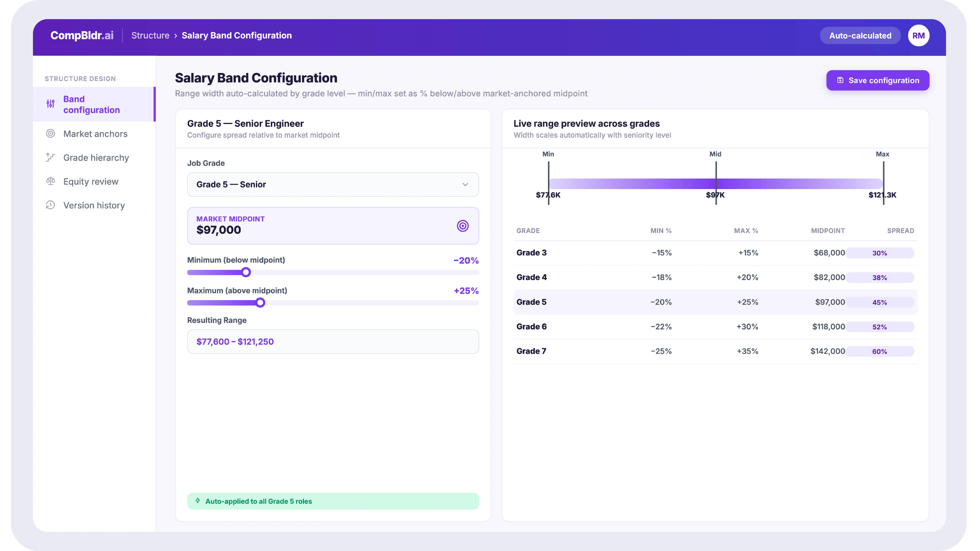Click Save configuration button
The width and height of the screenshot is (980, 551).
point(878,80)
